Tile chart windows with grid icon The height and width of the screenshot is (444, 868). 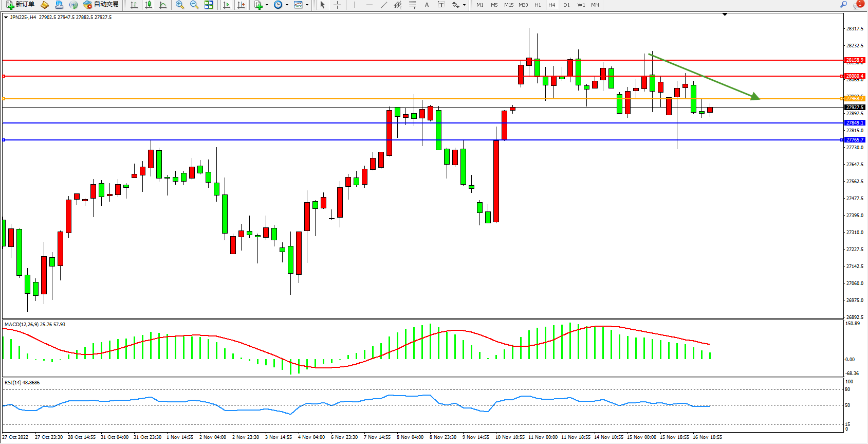click(x=209, y=5)
